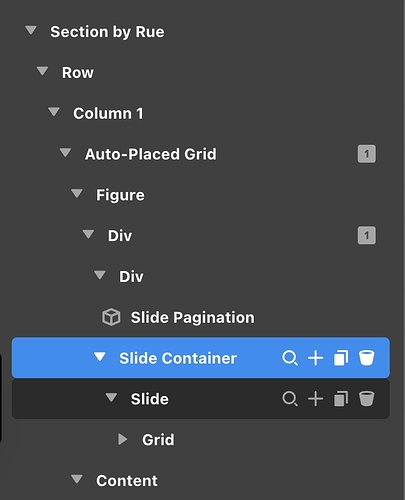Delete the Slide Container via trash icon
405x500 pixels.
coord(366,358)
